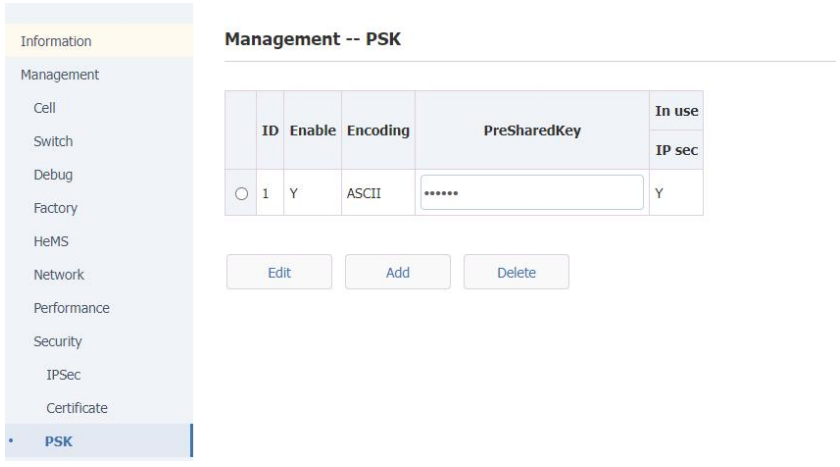
Task: Open the Performance page
Action: [x=71, y=308]
